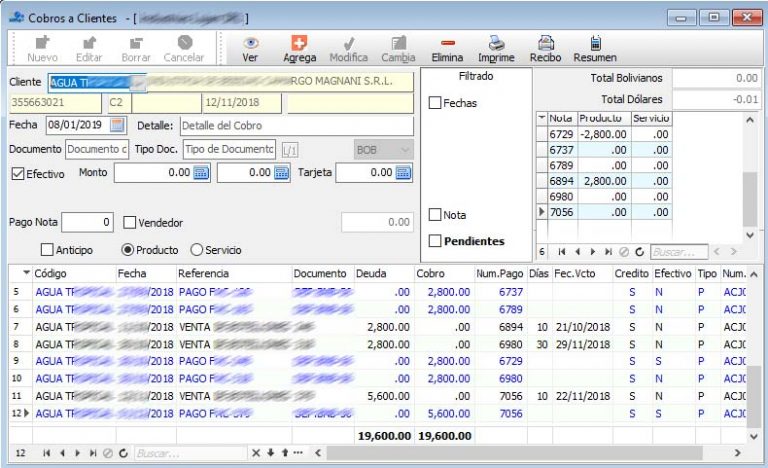Select the Servicio radio button
Viewport: 768px width, 468px height.
point(196,250)
